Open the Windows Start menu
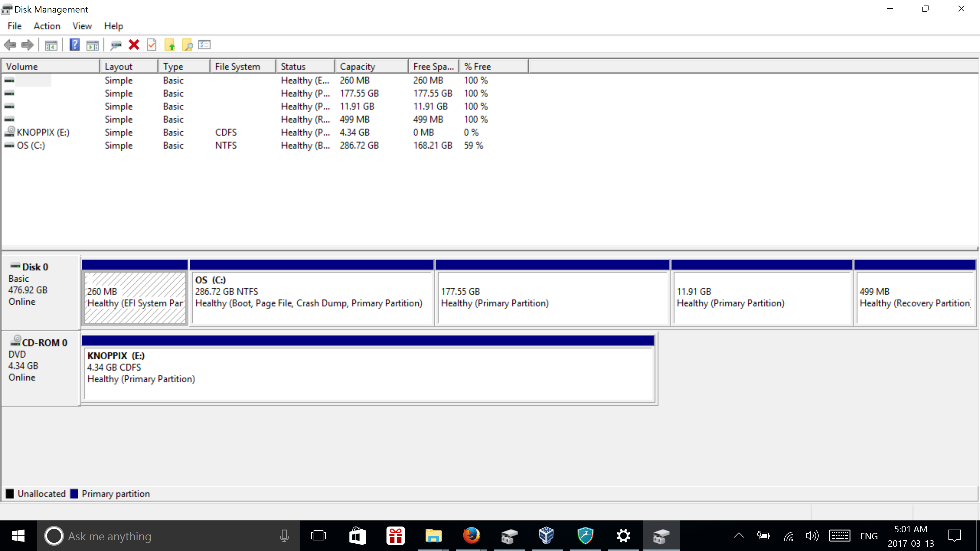980x551 pixels. 18,536
